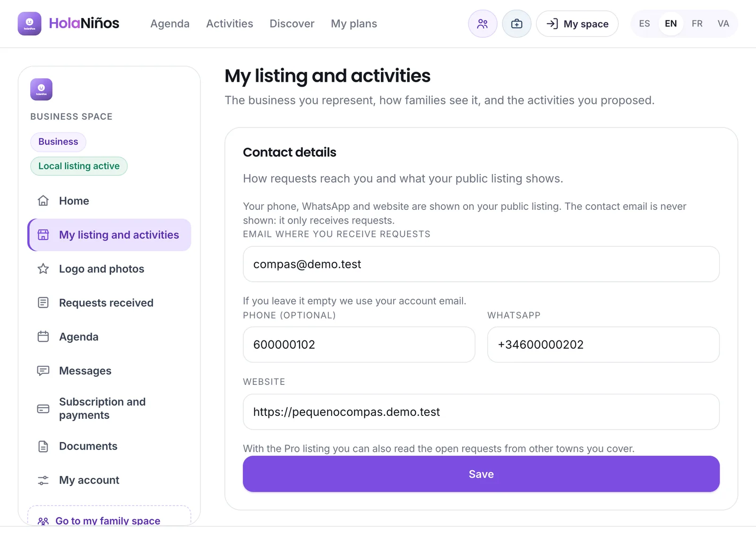Open the family space people icon

tap(482, 24)
